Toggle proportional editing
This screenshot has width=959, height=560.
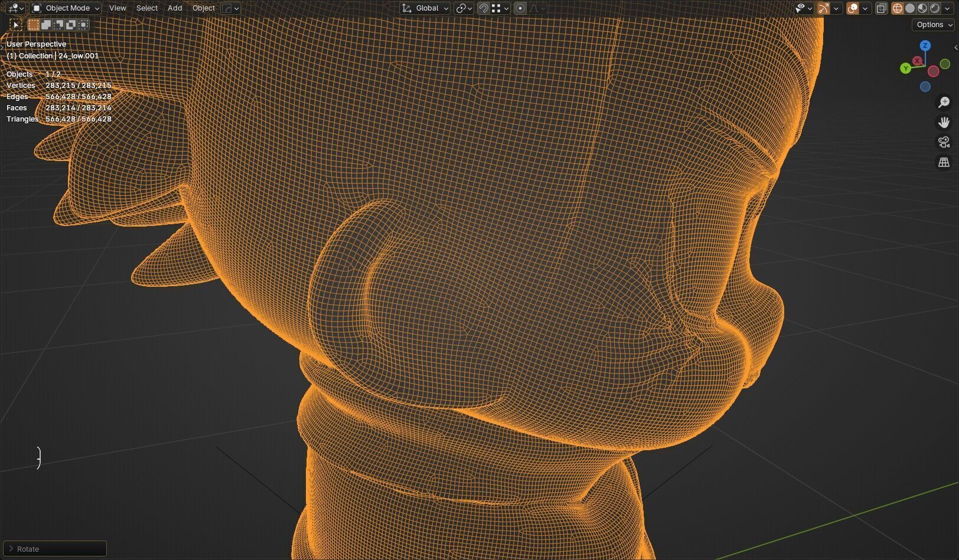[520, 8]
